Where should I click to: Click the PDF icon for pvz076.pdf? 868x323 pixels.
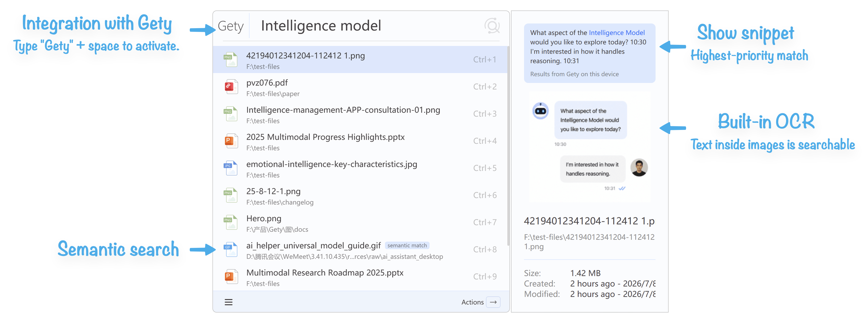click(x=231, y=87)
